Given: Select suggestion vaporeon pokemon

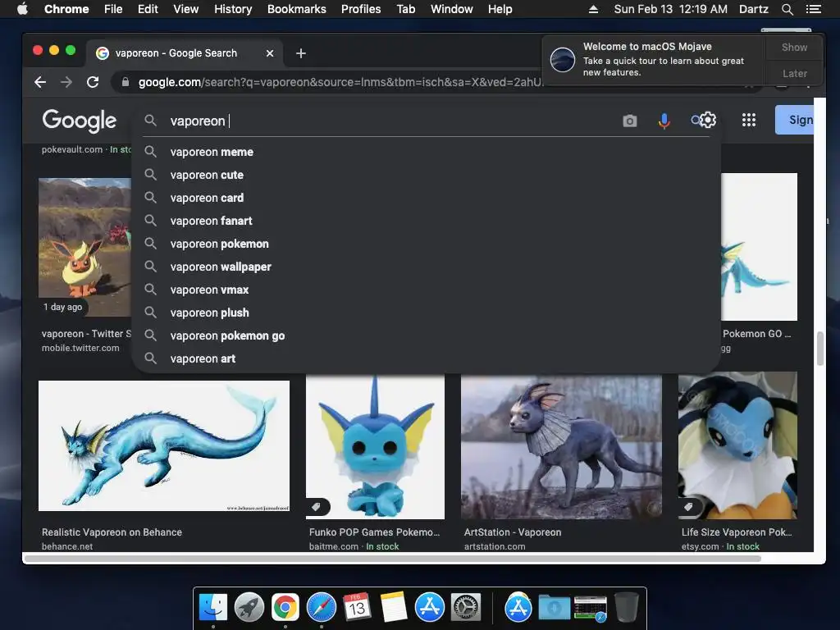Looking at the screenshot, I should (426, 244).
